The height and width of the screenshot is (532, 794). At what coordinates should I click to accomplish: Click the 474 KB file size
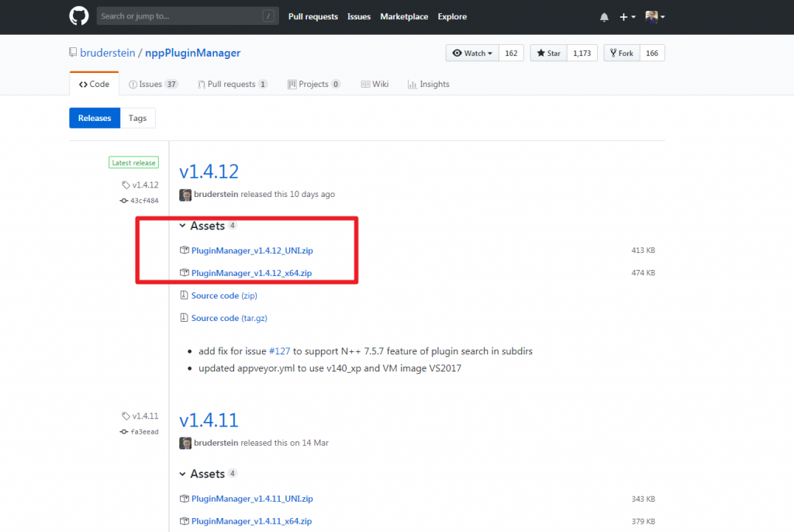pos(643,272)
